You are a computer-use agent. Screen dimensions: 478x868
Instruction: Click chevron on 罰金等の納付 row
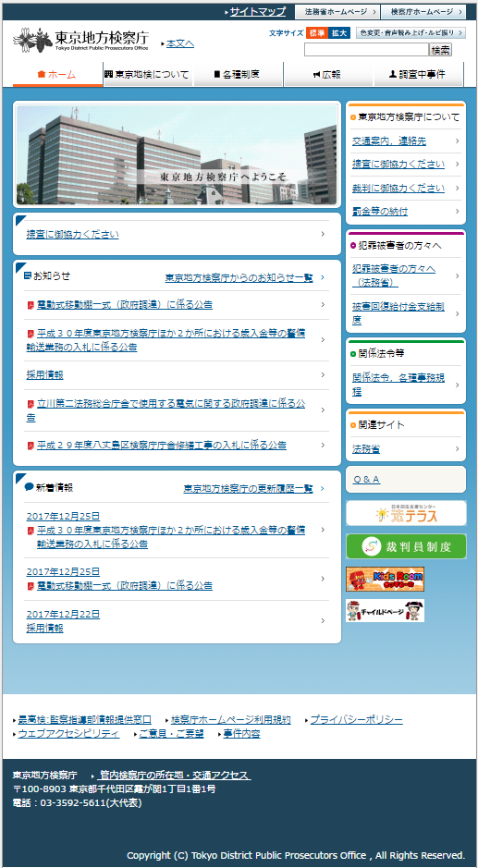point(458,212)
